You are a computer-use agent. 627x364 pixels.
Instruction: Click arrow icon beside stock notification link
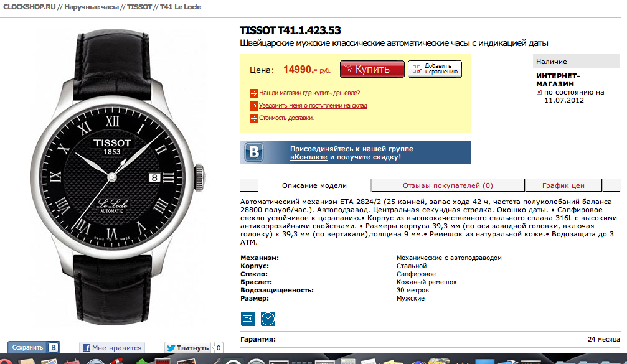pyautogui.click(x=253, y=106)
